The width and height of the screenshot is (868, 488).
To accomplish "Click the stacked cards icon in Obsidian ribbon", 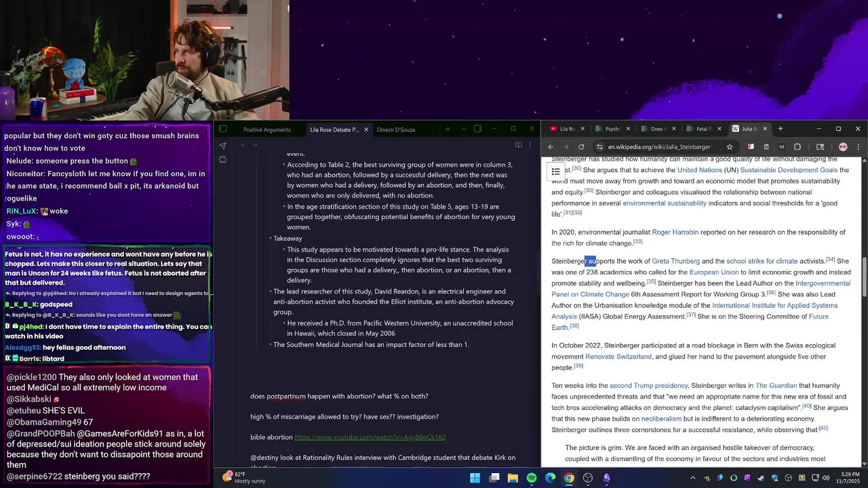I will coord(222,159).
